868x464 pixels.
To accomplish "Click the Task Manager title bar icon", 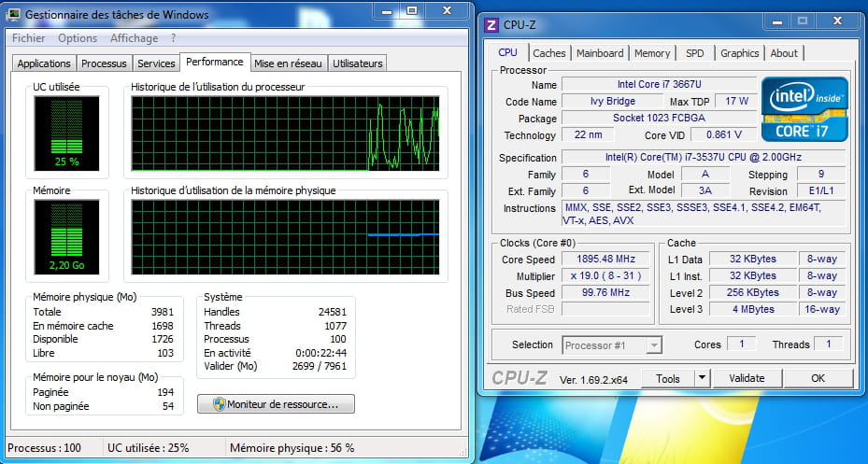I will coord(12,14).
